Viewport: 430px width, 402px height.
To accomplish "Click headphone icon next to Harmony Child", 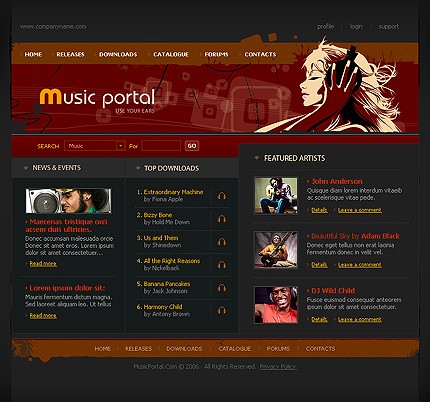I will [x=222, y=311].
